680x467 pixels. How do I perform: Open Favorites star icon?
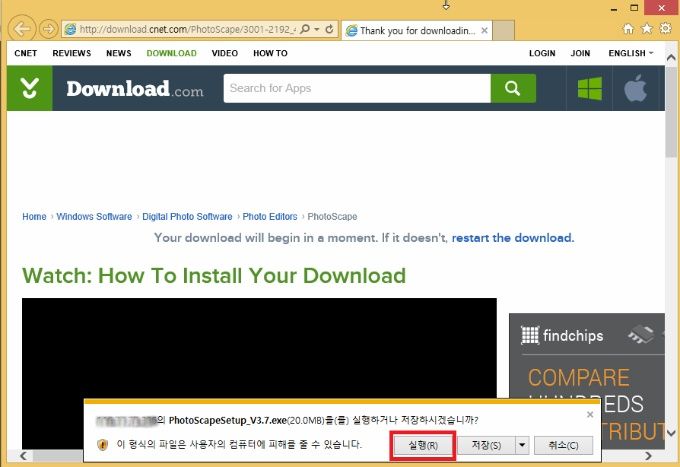click(x=647, y=29)
